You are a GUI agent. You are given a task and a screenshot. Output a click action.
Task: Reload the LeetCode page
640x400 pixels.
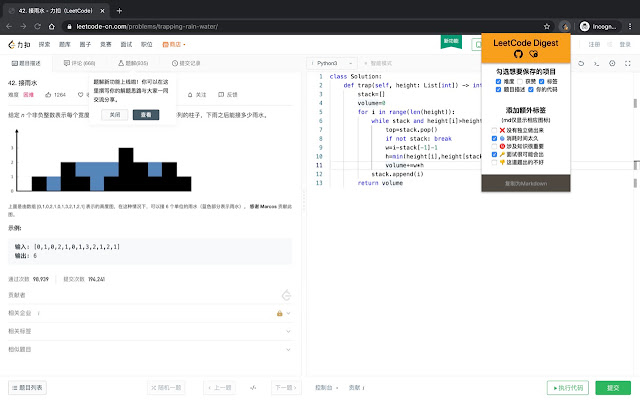pos(38,27)
